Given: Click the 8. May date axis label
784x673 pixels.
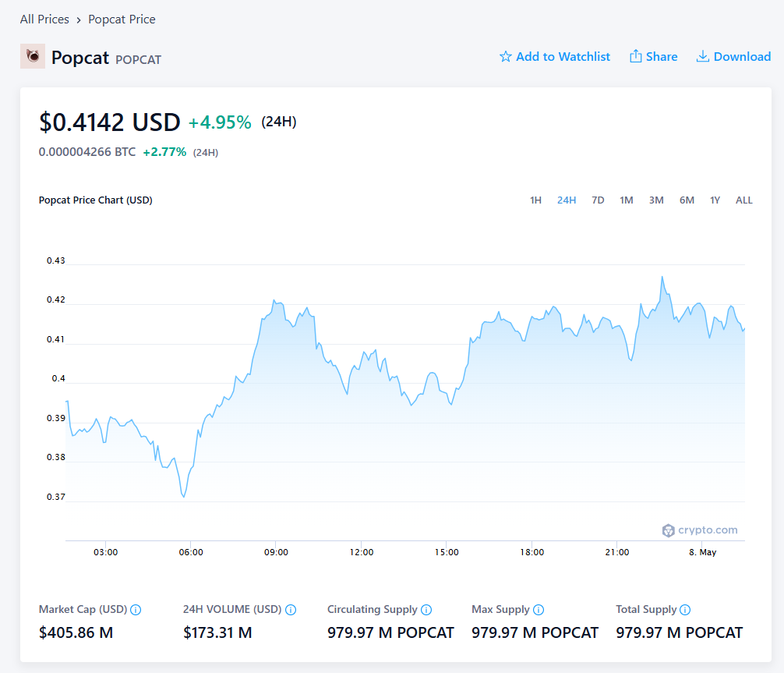Looking at the screenshot, I should pos(702,552).
